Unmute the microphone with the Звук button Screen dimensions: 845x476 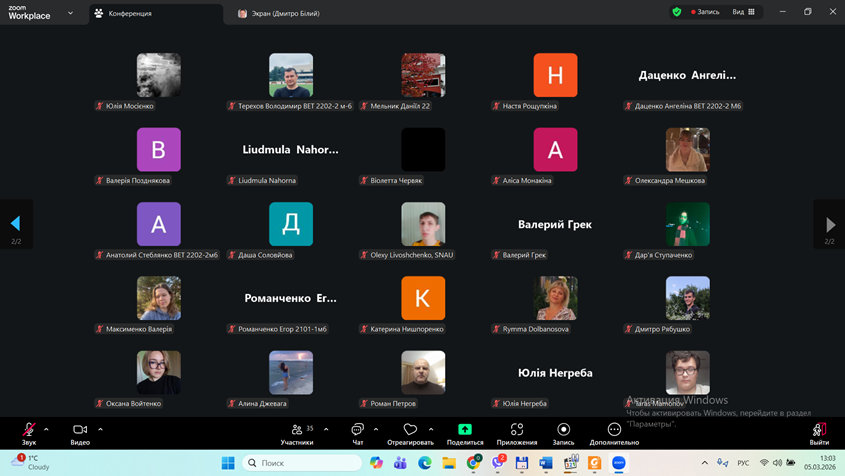tap(29, 430)
